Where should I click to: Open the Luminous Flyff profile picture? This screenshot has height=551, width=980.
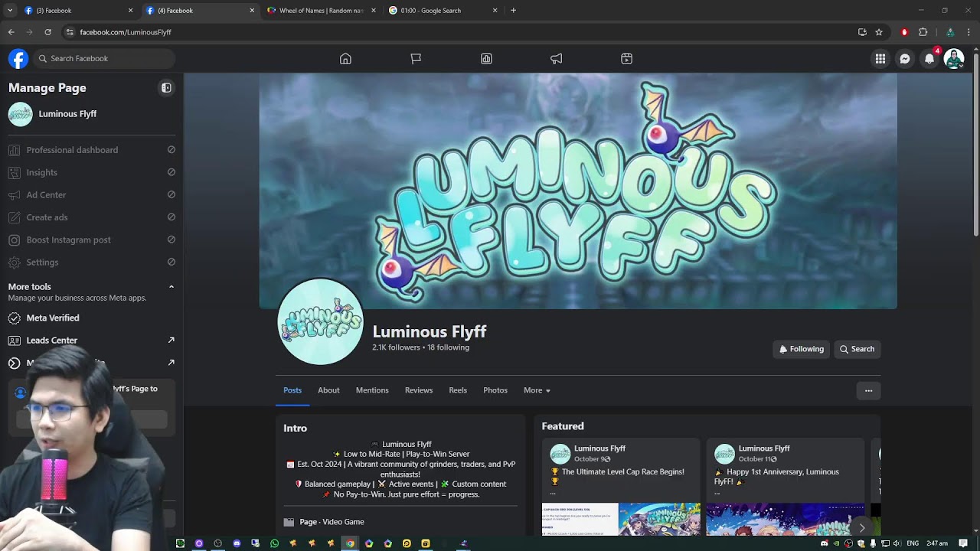320,321
